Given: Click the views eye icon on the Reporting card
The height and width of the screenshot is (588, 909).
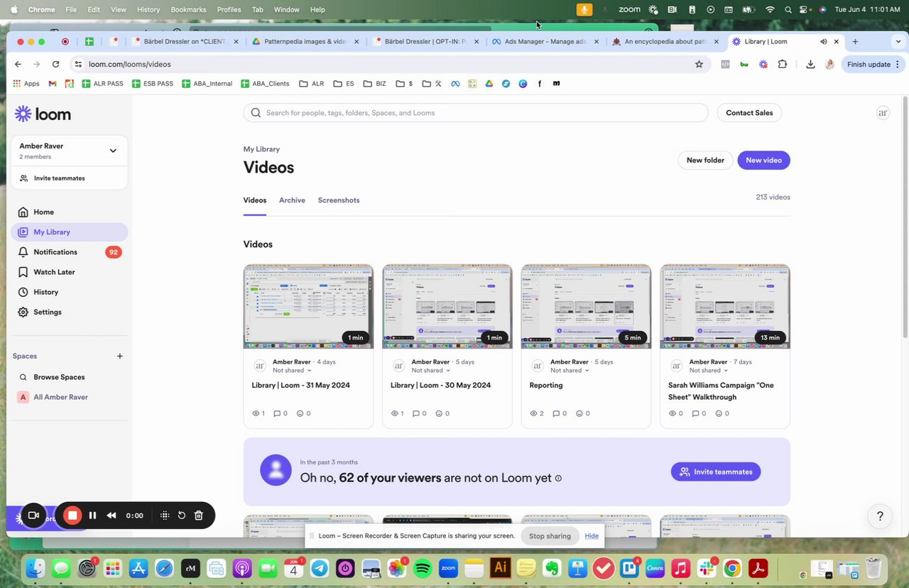Looking at the screenshot, I should pyautogui.click(x=534, y=413).
